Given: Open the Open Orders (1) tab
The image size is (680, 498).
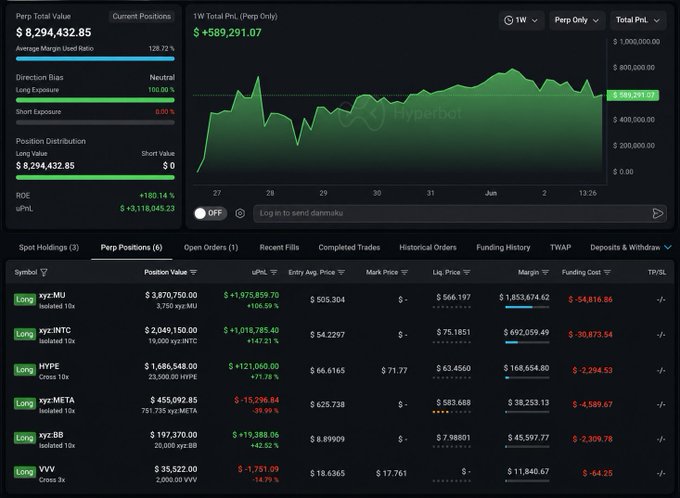Looking at the screenshot, I should click(211, 247).
